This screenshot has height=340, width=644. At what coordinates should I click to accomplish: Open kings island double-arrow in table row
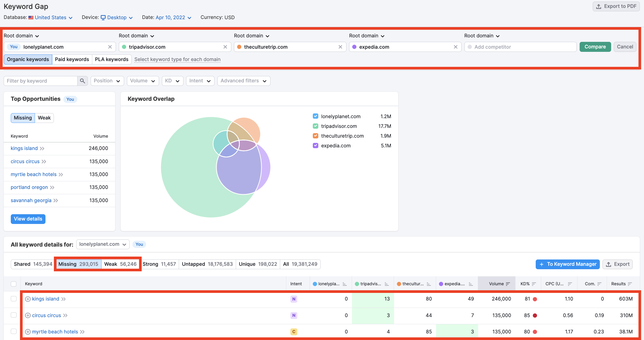point(63,299)
